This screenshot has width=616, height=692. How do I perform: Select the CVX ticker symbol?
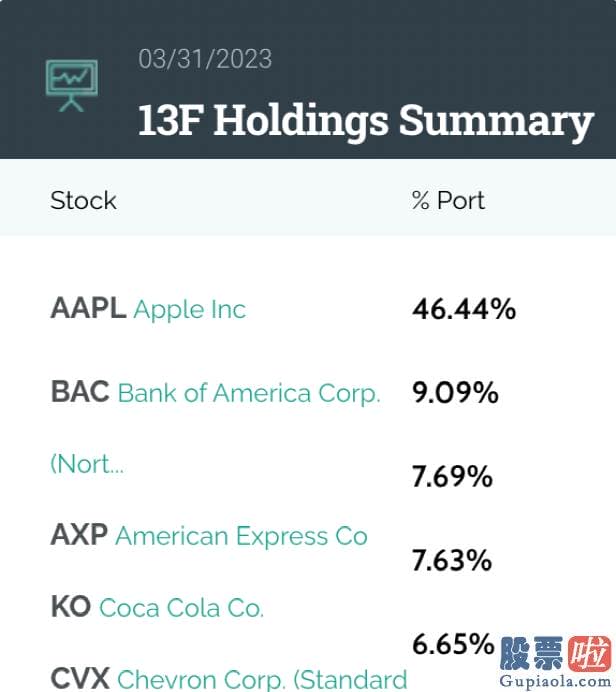click(x=80, y=679)
